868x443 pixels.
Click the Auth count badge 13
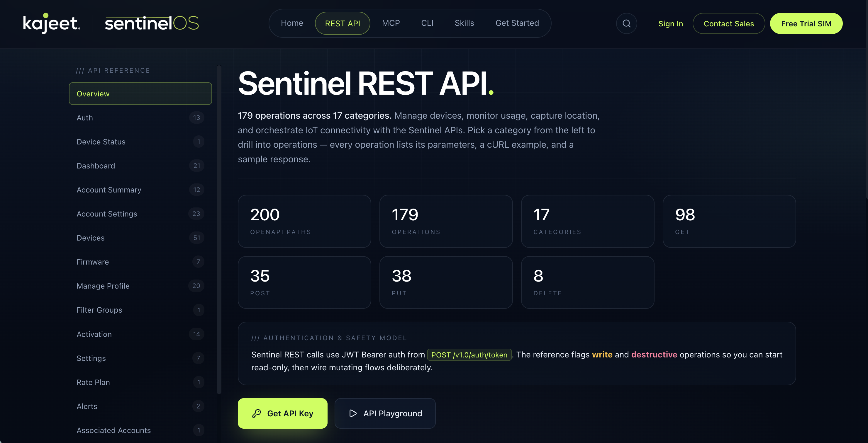[x=197, y=117]
